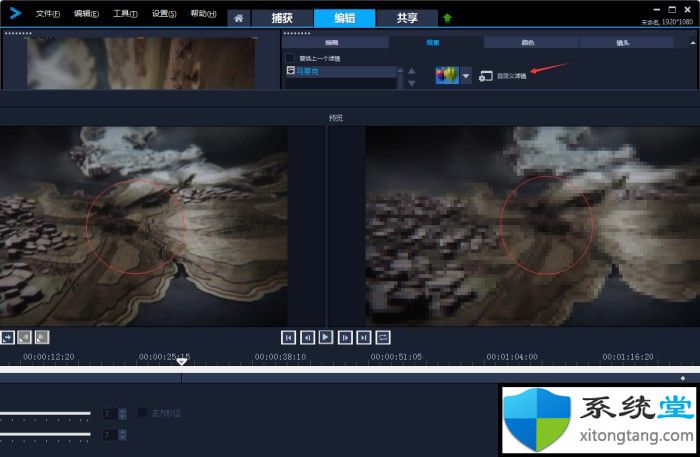Image resolution: width=700 pixels, height=457 pixels.
Task: Toggle the enable icon beside 马赛克 filter
Action: pos(291,71)
